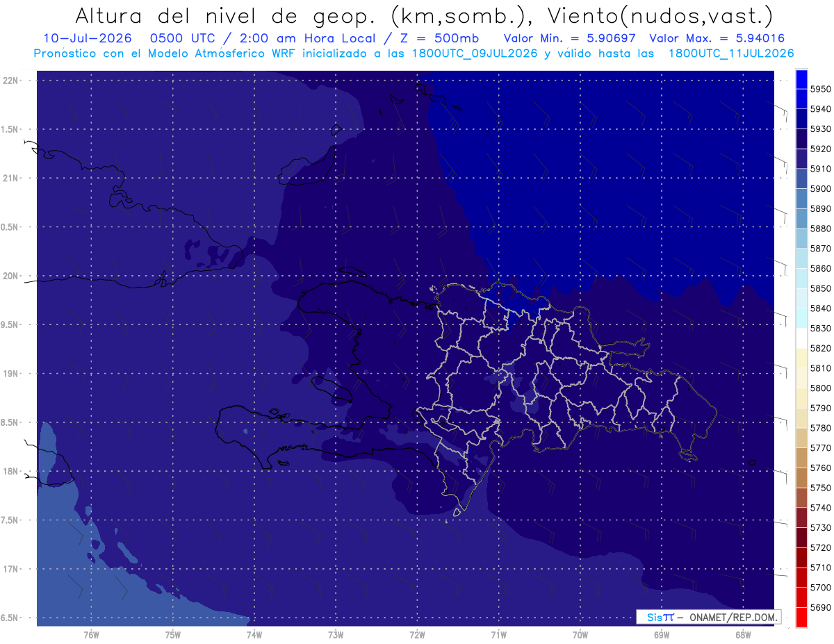Image resolution: width=834 pixels, height=644 pixels.
Task: Click the '5700' legend value
Action: click(821, 587)
